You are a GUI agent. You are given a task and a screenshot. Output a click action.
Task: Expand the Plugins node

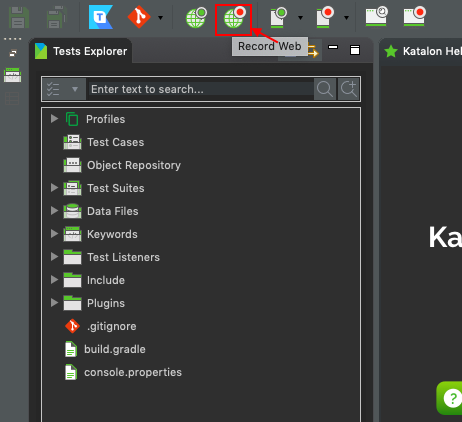54,303
